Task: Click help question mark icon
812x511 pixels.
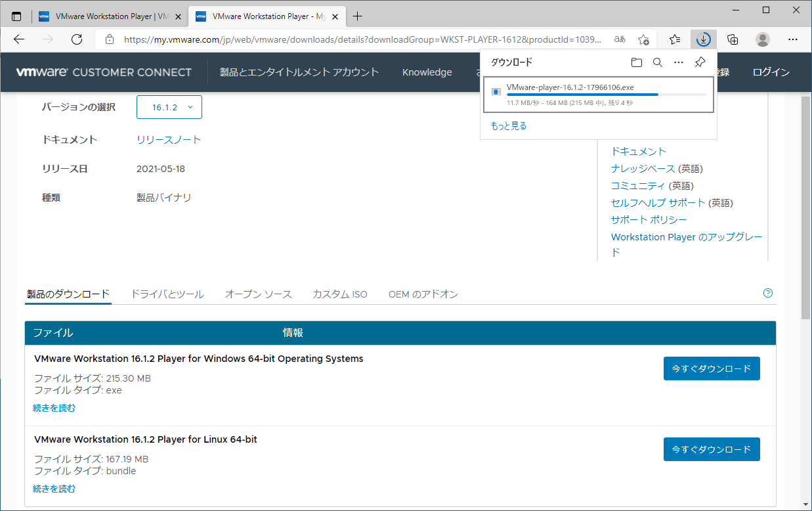Action: tap(768, 293)
